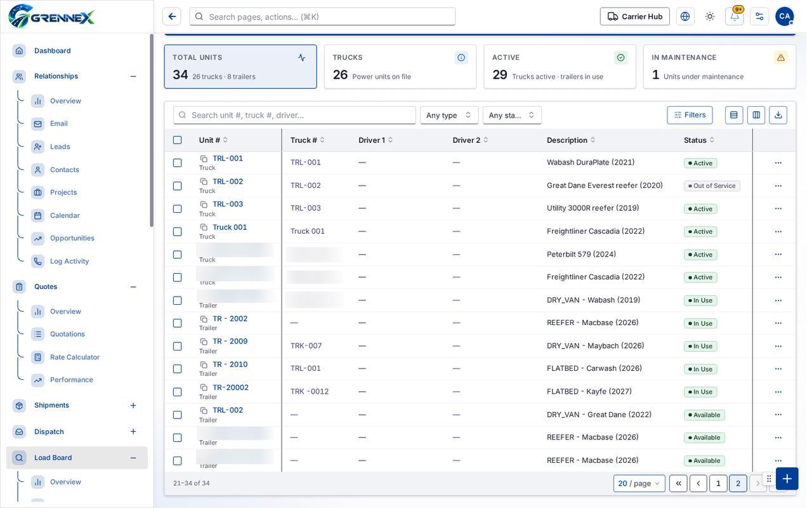Screen dimensions: 812x508
Task: Open Opportunities in the sidebar
Action: 72,238
